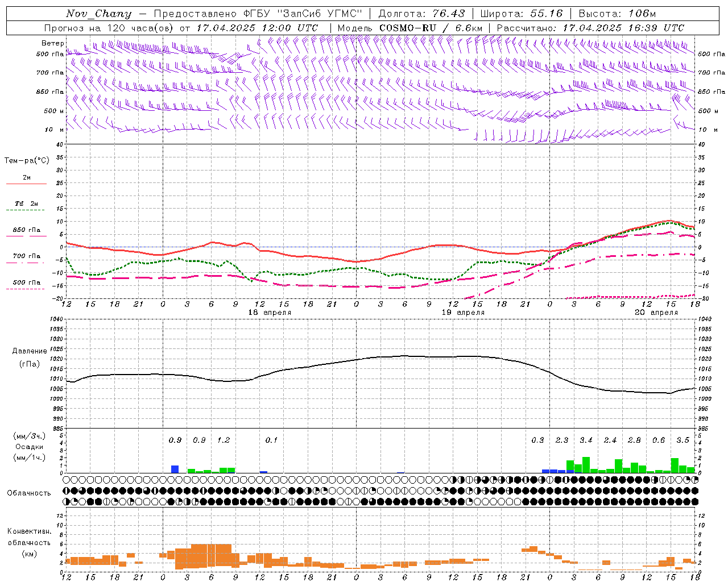Click the "Td 2м" dew point legend entry
The width and height of the screenshot is (728, 582).
(x=26, y=203)
